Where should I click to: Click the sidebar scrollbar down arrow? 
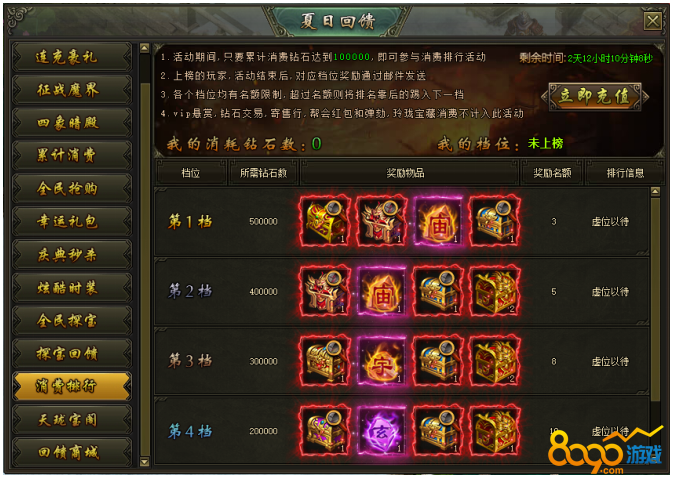(x=145, y=462)
